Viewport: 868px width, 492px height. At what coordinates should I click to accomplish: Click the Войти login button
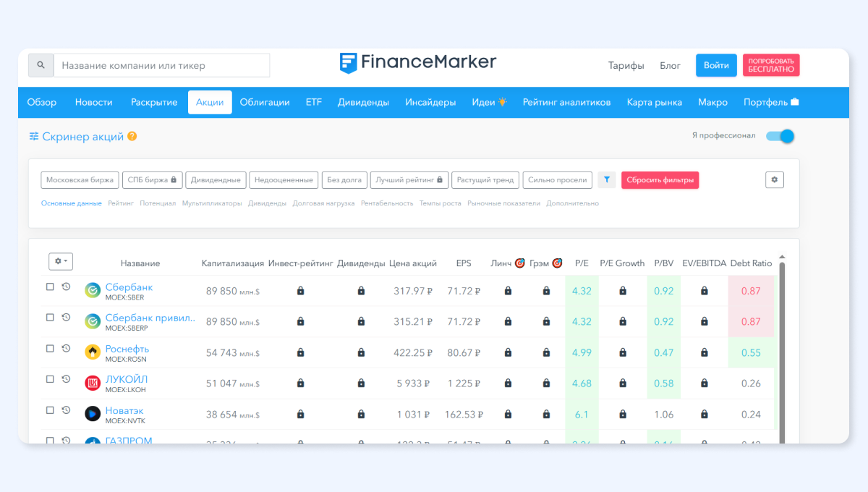click(716, 65)
